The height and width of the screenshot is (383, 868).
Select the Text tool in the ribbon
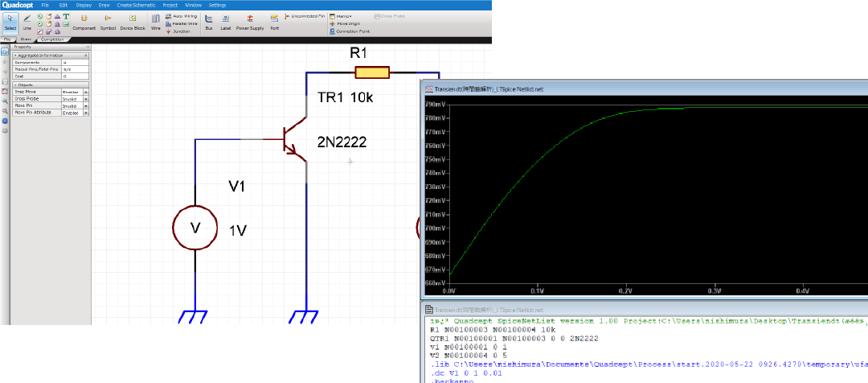tap(65, 16)
